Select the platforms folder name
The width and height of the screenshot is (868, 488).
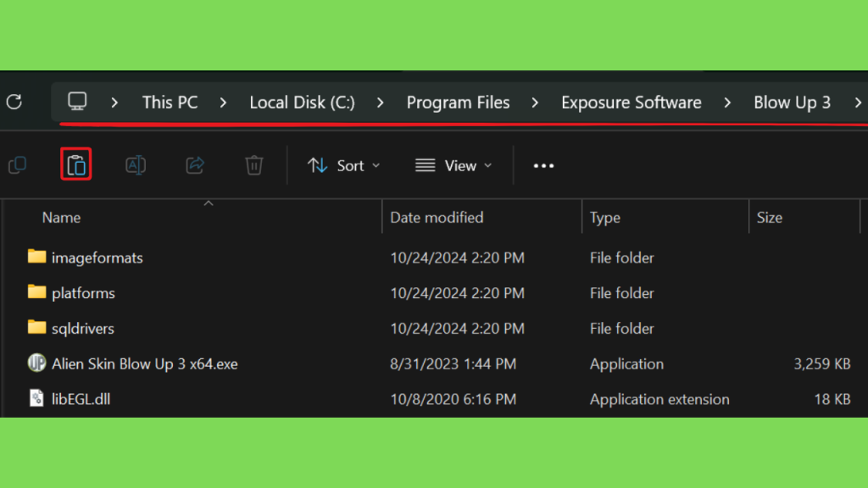(84, 293)
